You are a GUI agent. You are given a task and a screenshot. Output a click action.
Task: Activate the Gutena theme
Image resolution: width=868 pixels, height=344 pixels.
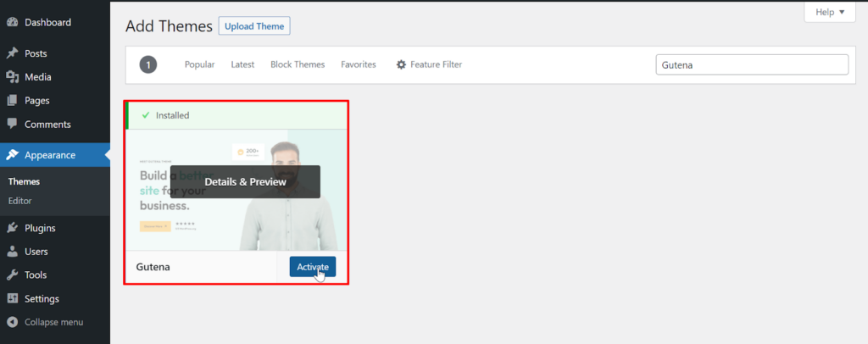[x=313, y=267]
